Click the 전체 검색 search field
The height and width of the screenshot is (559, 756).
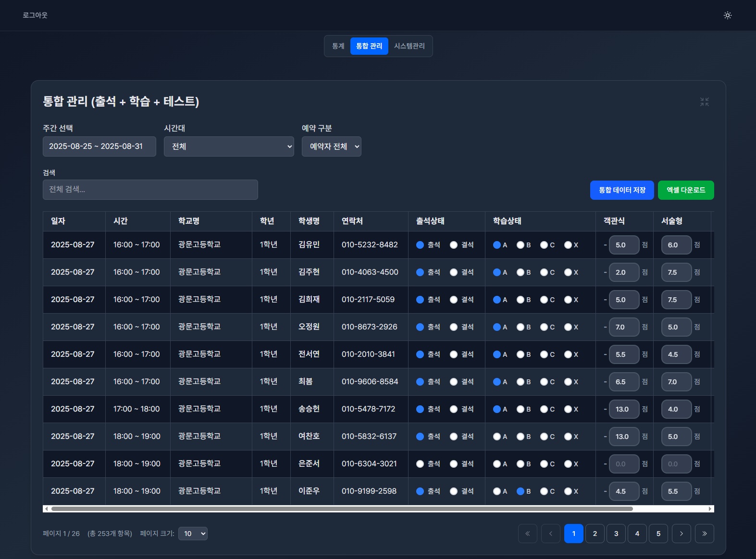point(150,190)
